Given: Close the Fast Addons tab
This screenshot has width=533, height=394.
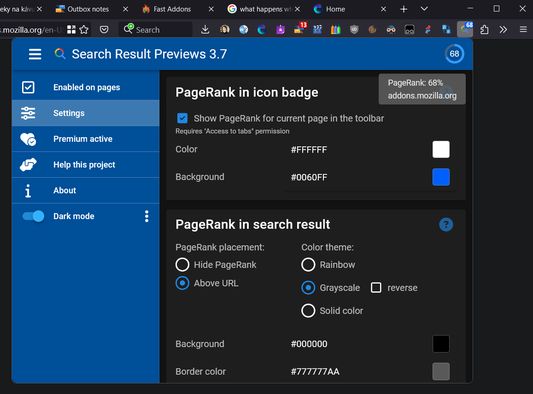Looking at the screenshot, I should [211, 9].
